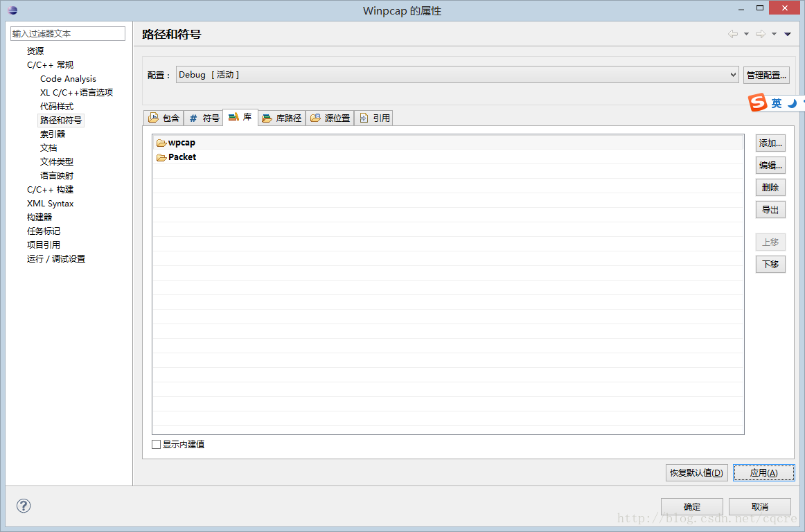Click the Sogou input method S icon
The width and height of the screenshot is (805, 532).
pos(757,103)
